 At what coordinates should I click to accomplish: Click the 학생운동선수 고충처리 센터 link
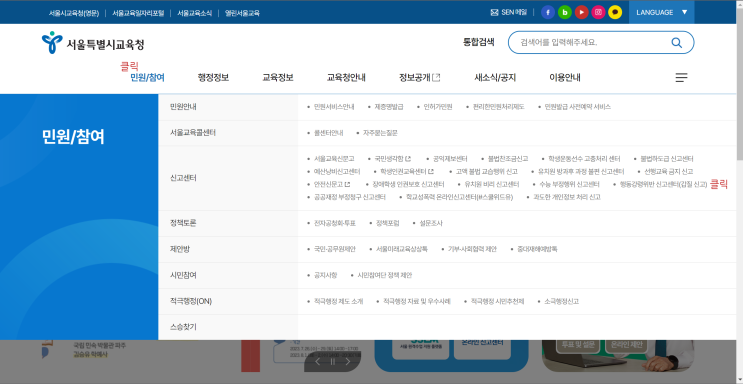tap(584, 159)
